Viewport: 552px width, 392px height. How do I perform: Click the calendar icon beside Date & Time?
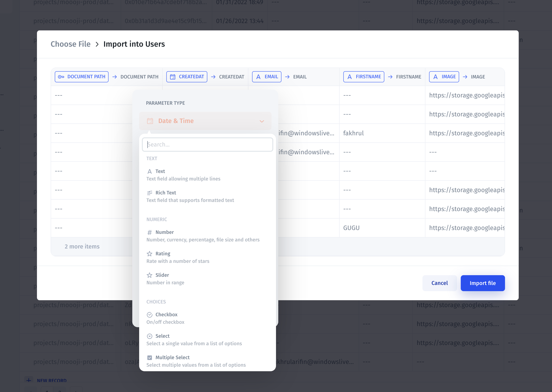pos(150,121)
